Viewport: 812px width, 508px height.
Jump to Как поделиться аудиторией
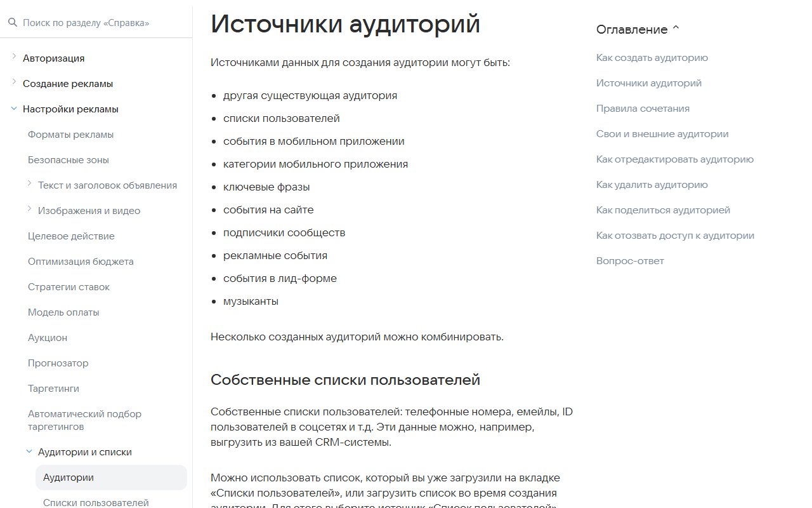point(663,210)
